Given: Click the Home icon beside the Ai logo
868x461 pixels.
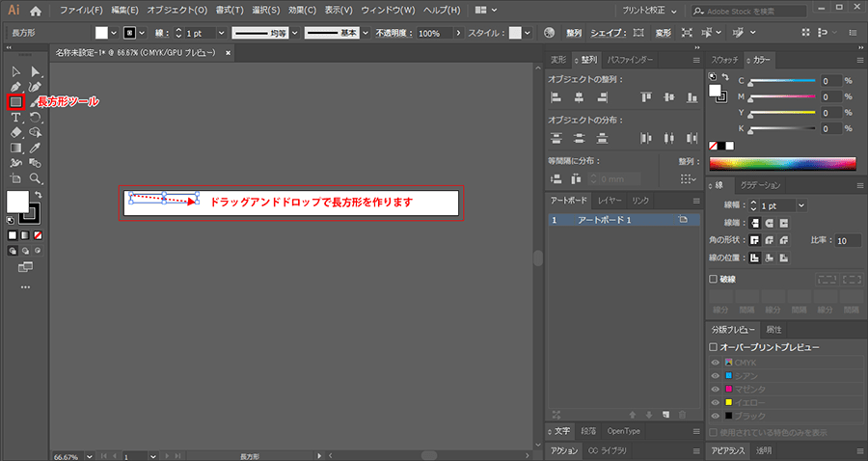Looking at the screenshot, I should [36, 10].
